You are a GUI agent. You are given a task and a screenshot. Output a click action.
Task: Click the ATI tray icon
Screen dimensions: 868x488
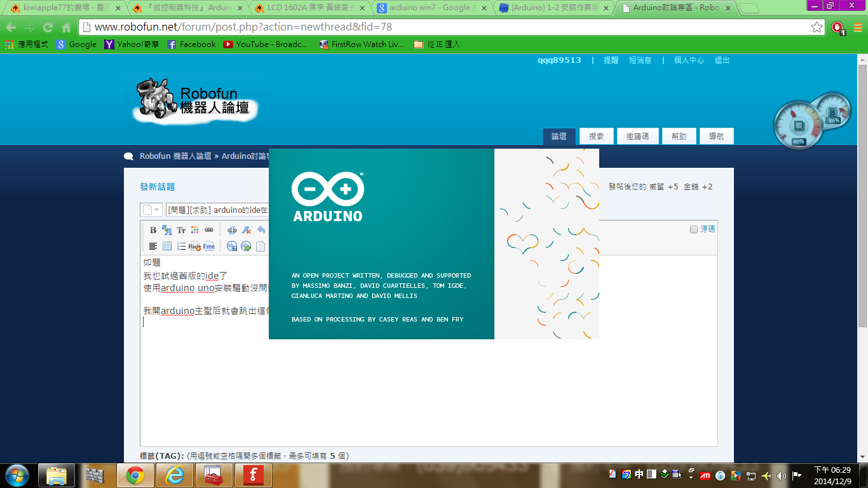click(x=705, y=475)
